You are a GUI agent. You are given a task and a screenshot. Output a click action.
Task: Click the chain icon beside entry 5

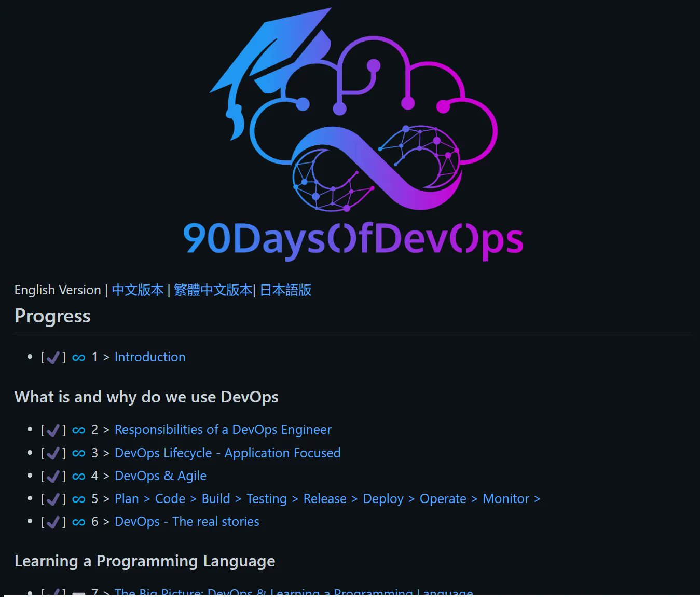coord(79,499)
